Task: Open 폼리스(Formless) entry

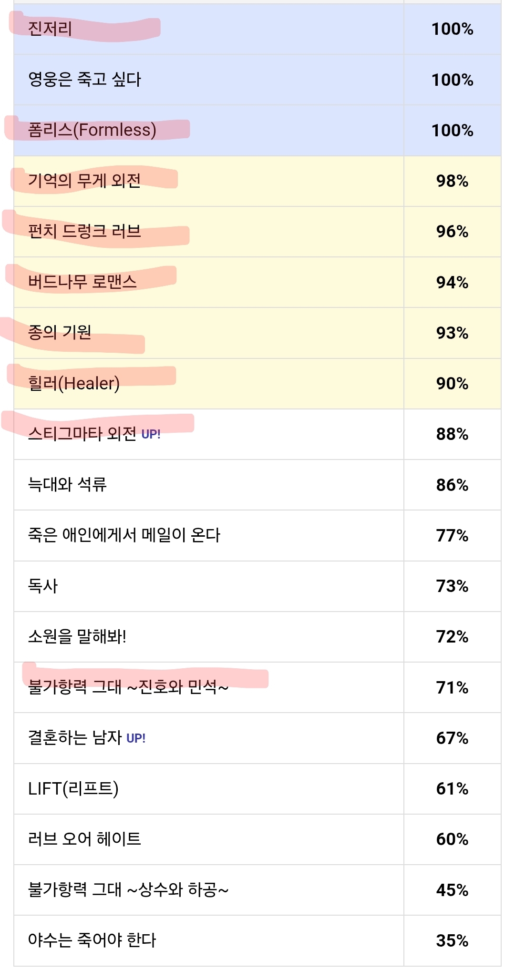Action: [x=92, y=130]
